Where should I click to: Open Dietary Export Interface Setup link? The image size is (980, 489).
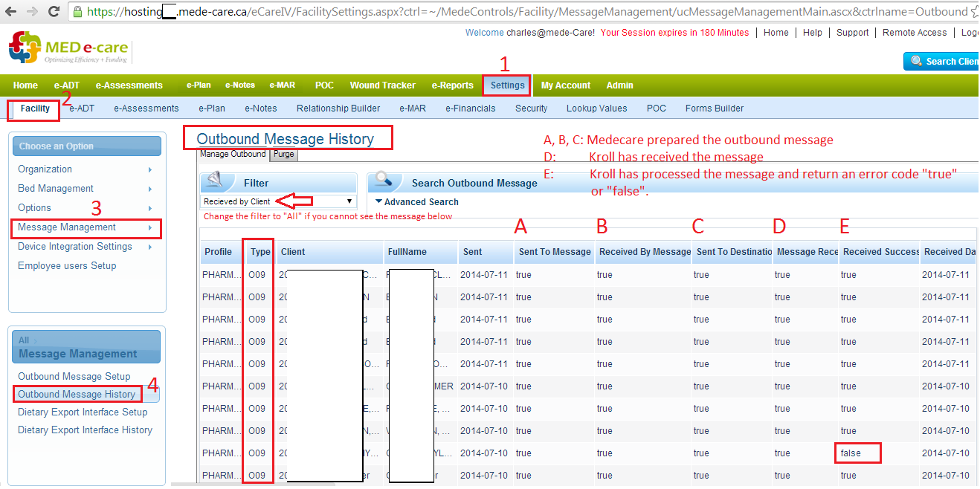(x=83, y=412)
